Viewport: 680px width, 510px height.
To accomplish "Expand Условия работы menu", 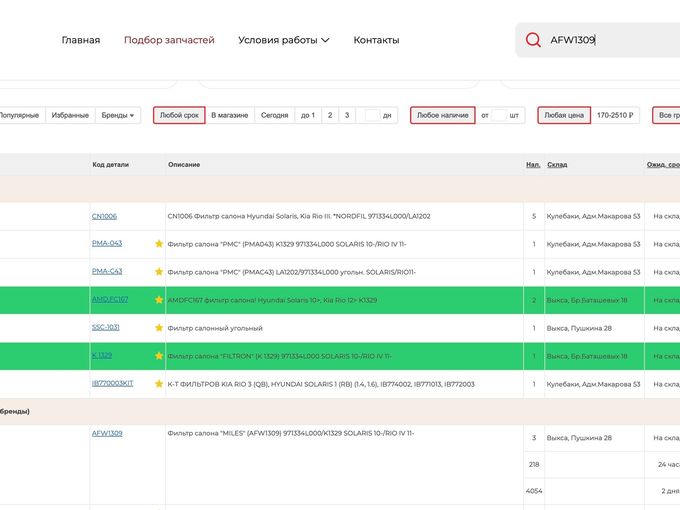I will click(x=284, y=40).
